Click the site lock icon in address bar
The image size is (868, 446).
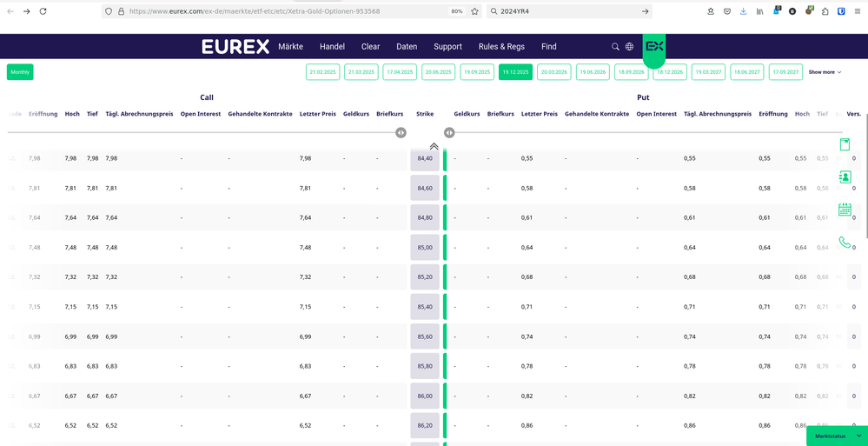click(122, 11)
